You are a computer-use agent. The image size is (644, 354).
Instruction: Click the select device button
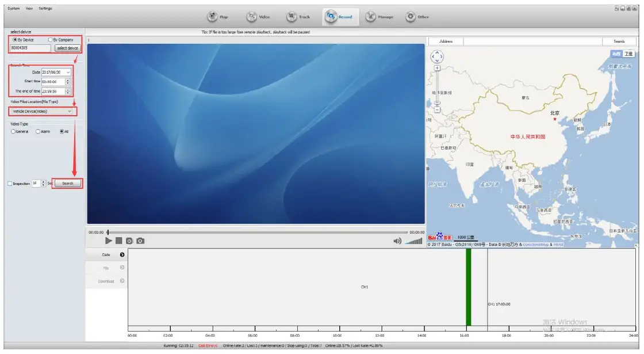pos(67,48)
